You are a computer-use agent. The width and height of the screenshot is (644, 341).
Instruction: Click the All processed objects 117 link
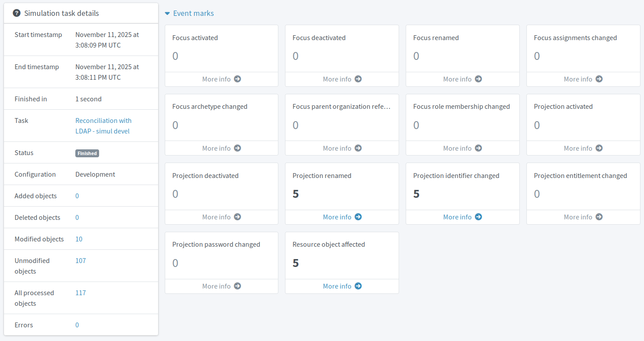[x=80, y=293]
